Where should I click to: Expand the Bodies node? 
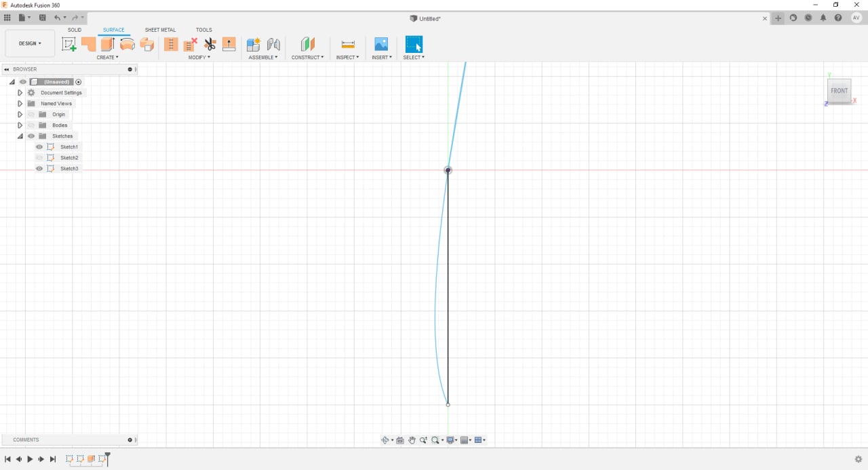point(20,125)
